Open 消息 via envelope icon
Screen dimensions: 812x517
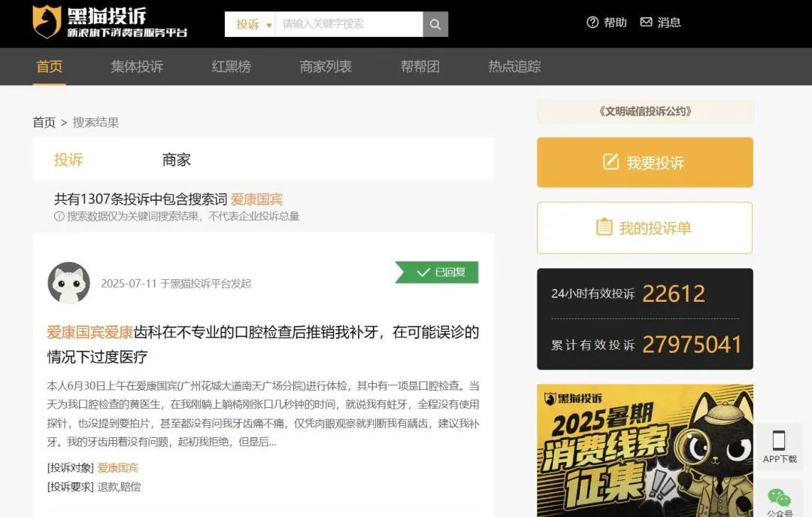[x=646, y=23]
